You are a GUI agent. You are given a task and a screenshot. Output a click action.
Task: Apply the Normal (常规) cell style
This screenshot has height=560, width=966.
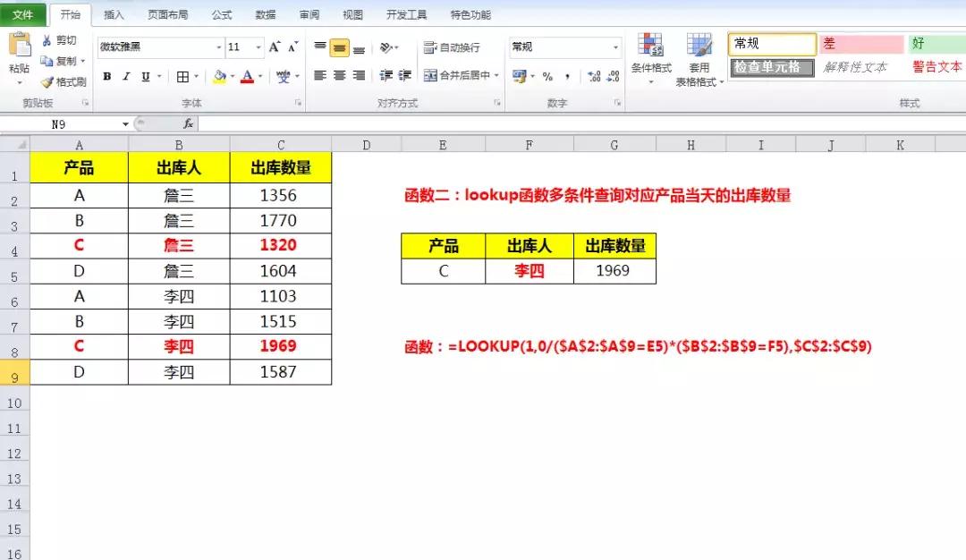tap(773, 44)
